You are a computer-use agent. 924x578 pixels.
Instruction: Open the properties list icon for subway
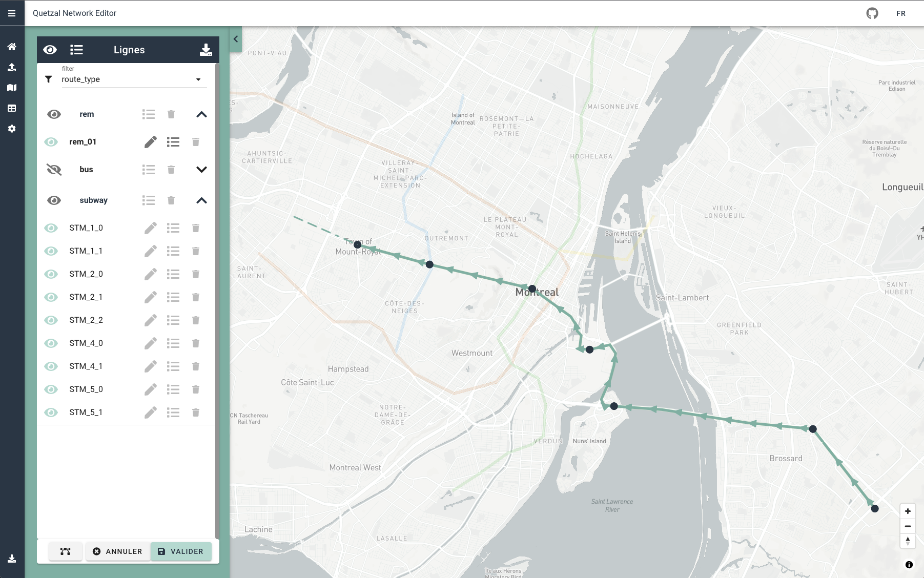tap(149, 200)
